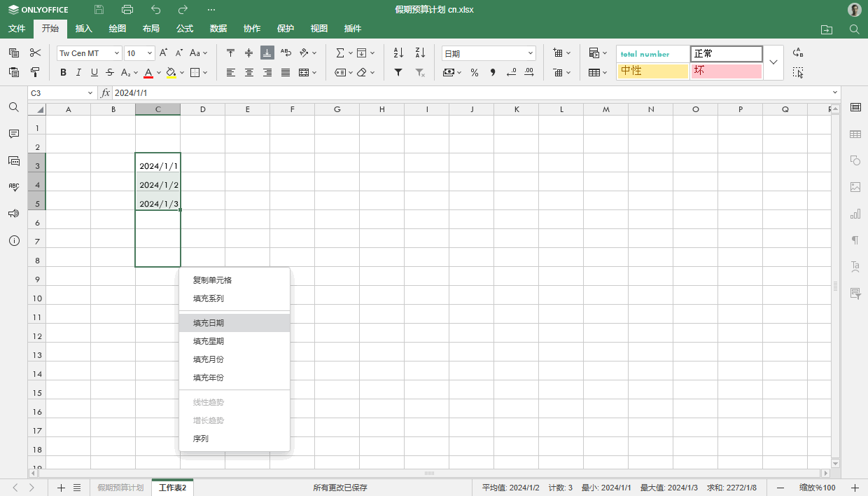Select the yellow 中性 cell style
The width and height of the screenshot is (868, 496).
652,71
